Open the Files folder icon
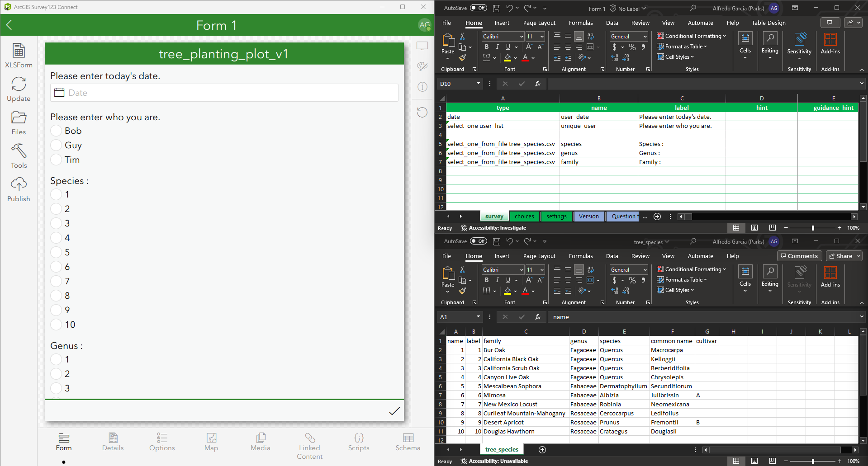The height and width of the screenshot is (466, 868). coord(19,118)
